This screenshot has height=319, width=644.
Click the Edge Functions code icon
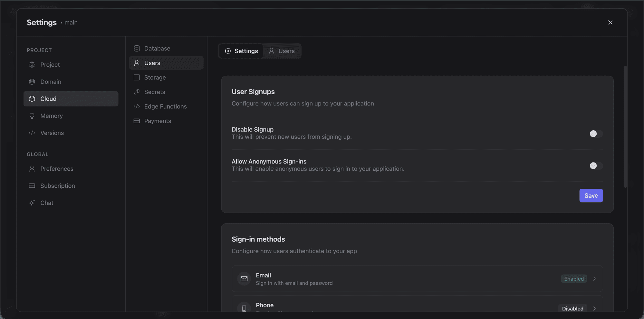click(x=137, y=106)
